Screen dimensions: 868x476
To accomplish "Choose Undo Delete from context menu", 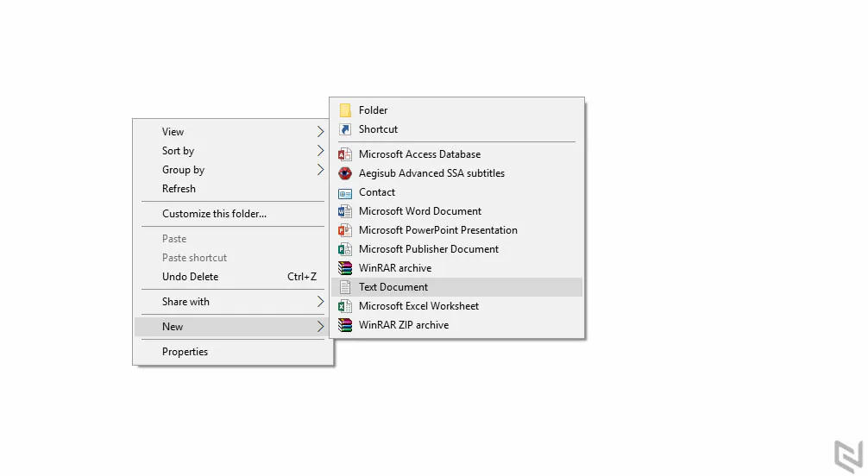I will click(x=233, y=277).
